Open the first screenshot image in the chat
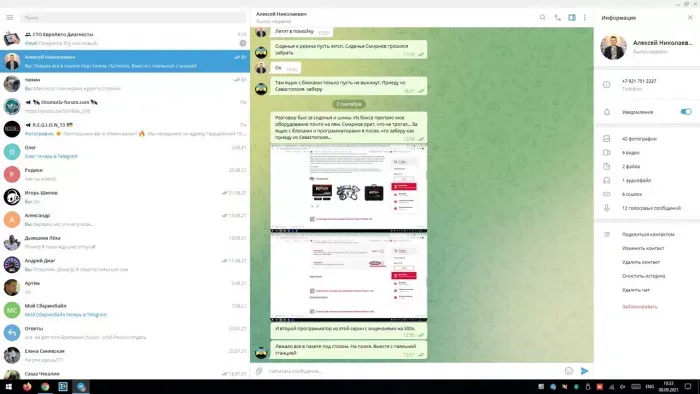700x394 pixels. point(349,188)
